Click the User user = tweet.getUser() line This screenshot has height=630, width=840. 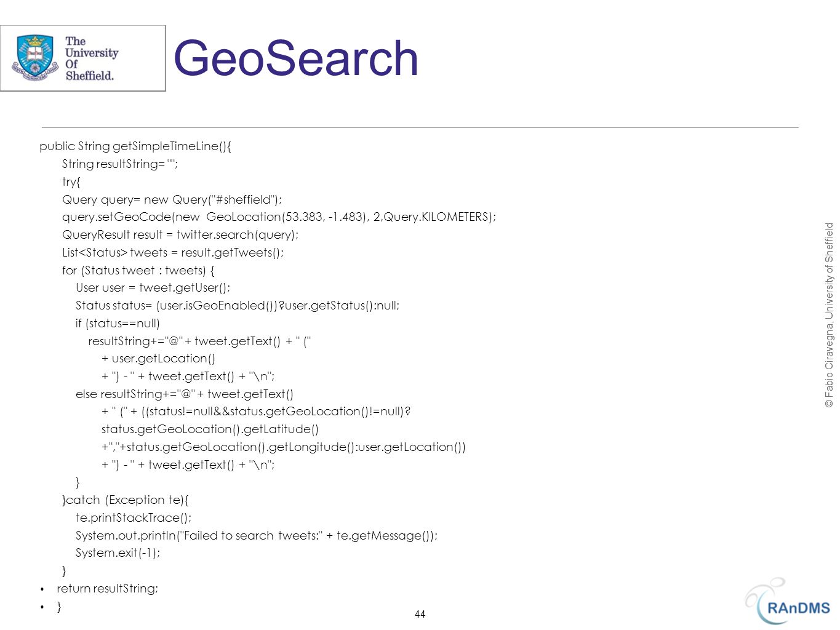[153, 288]
